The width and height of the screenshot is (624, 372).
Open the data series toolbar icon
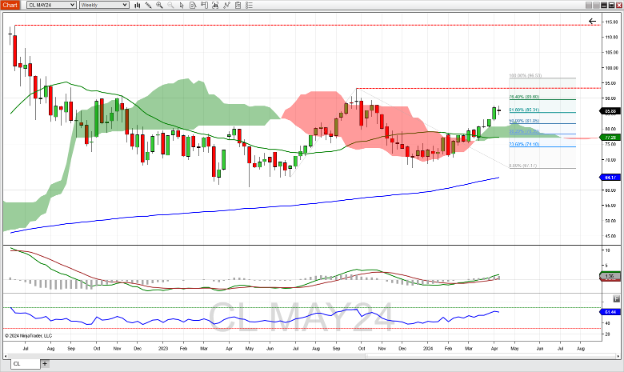[204, 5]
